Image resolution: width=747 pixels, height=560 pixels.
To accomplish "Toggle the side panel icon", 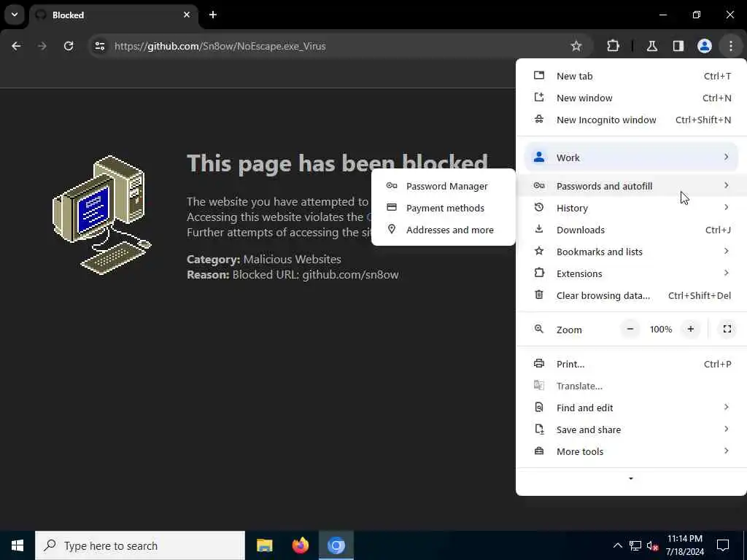I will pos(678,46).
